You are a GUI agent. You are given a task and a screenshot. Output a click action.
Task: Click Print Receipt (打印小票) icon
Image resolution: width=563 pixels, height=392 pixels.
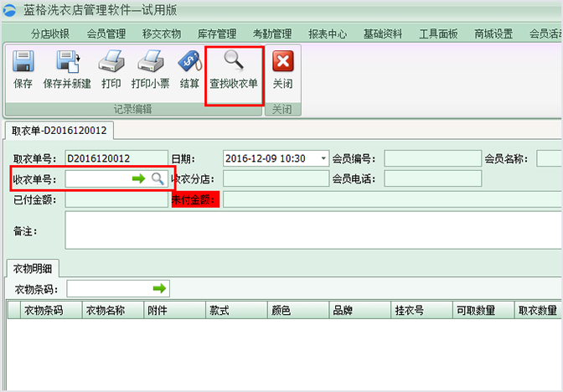pyautogui.click(x=151, y=61)
